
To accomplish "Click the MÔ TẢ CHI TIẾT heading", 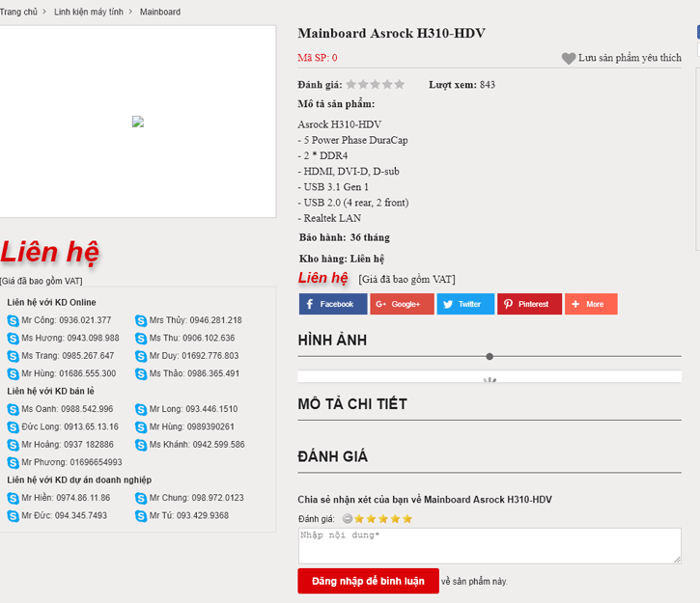I will point(352,404).
